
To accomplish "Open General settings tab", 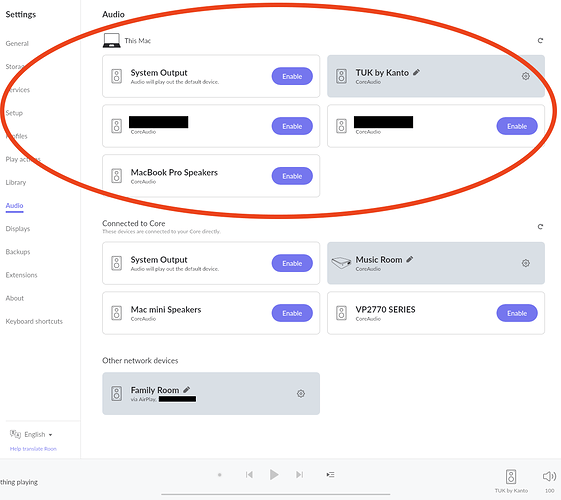I will tap(17, 44).
